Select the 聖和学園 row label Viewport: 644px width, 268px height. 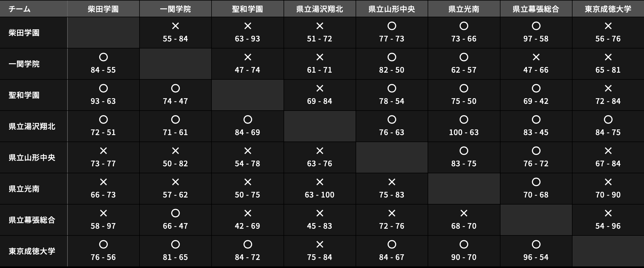(24, 95)
